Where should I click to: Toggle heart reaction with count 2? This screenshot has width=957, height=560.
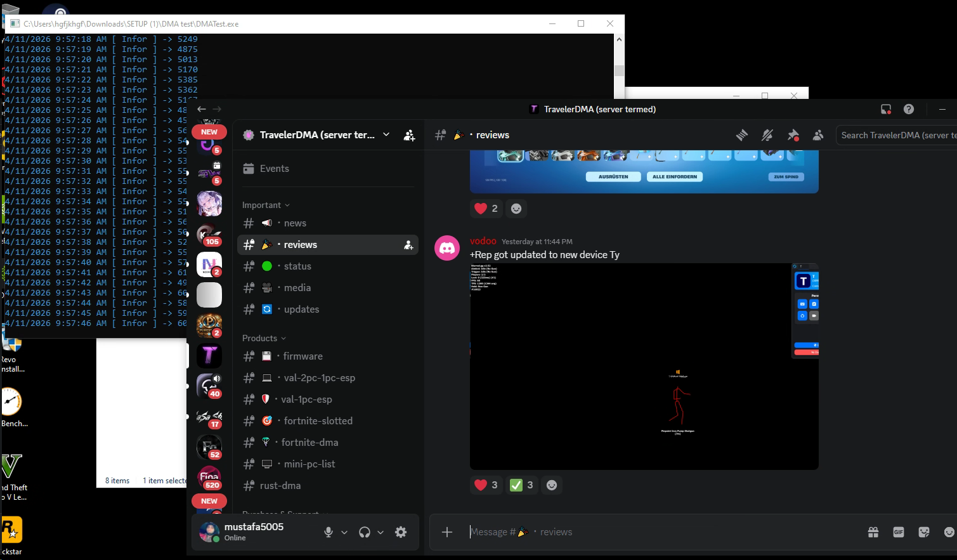pos(486,209)
